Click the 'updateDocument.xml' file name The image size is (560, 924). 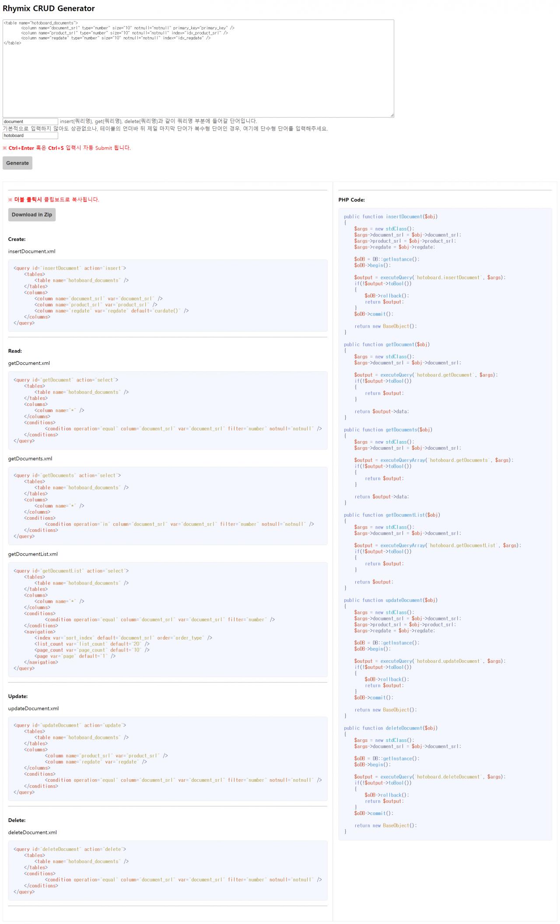(x=33, y=708)
